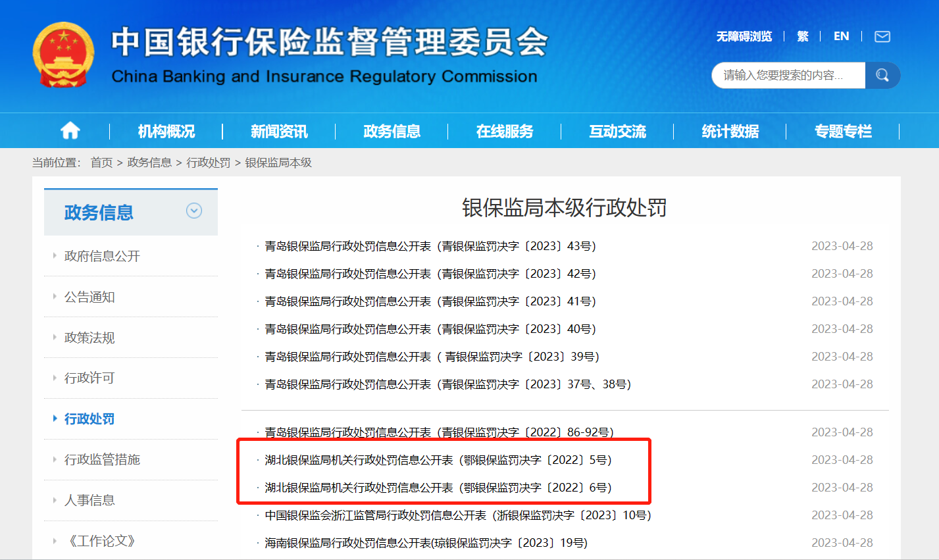Open Qingdao penalty notice 〔2023〕40号
Image resolution: width=939 pixels, height=560 pixels.
[430, 329]
